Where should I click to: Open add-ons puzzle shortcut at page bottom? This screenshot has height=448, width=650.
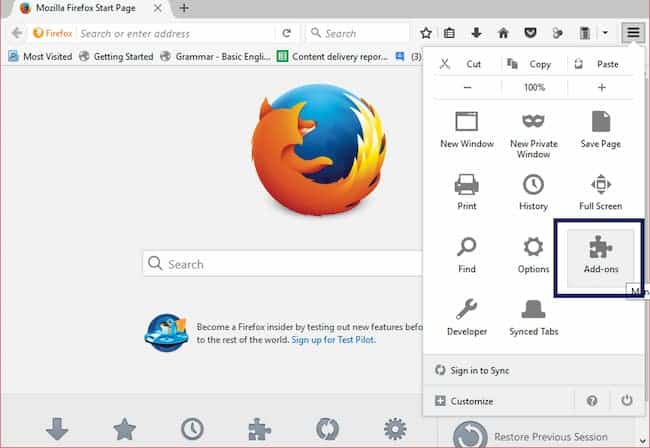coord(260,429)
